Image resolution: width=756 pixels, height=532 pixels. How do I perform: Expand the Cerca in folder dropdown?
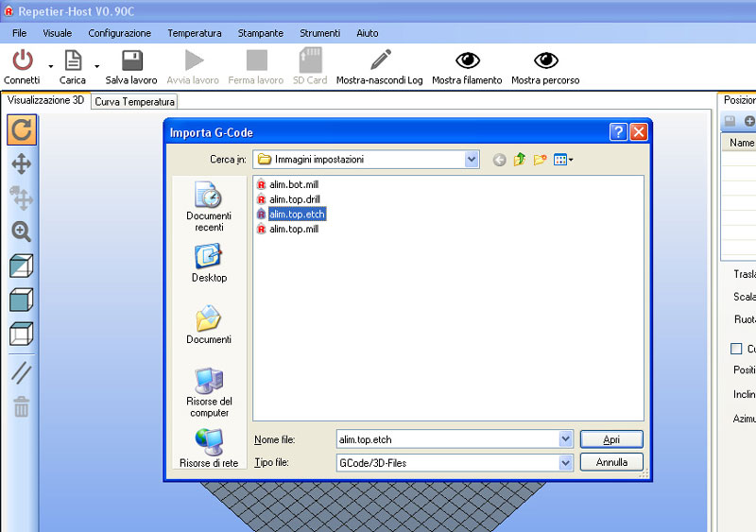click(x=472, y=159)
